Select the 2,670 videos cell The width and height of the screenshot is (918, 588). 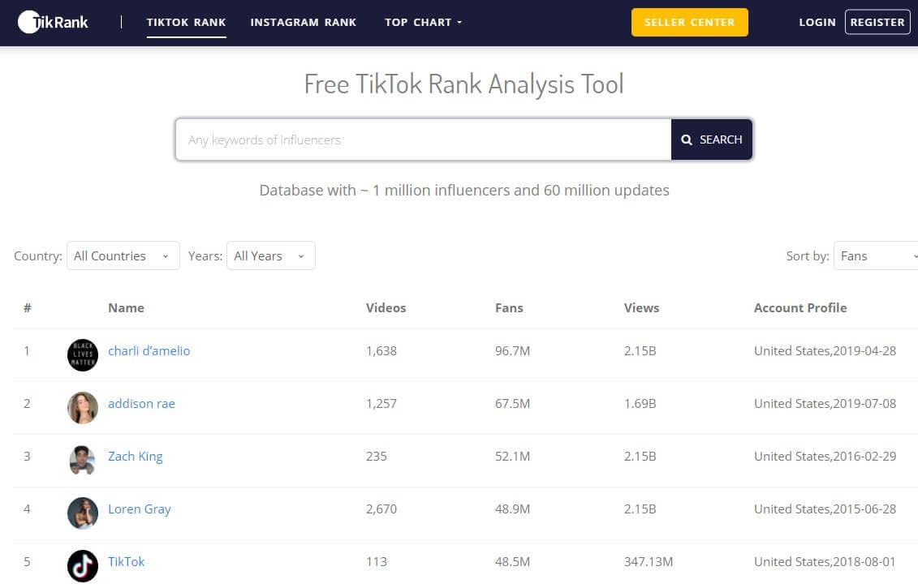(x=381, y=509)
